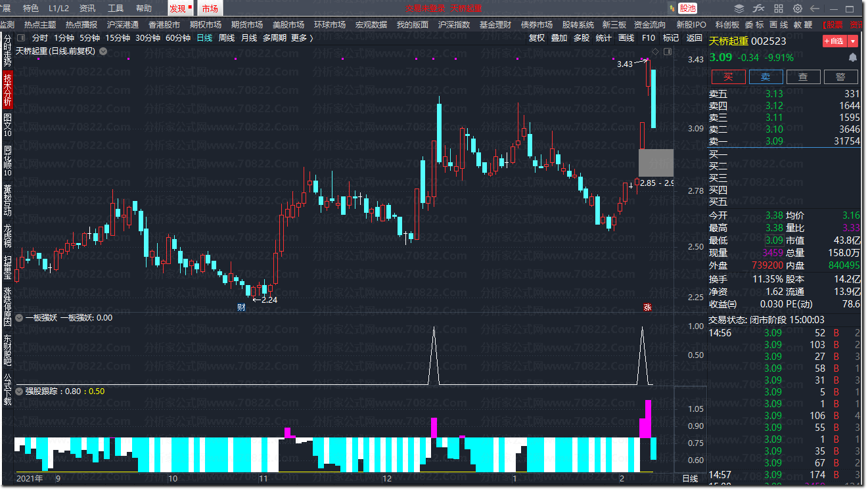Click the back arrow icon in title bar
The image size is (868, 490).
pos(815,9)
